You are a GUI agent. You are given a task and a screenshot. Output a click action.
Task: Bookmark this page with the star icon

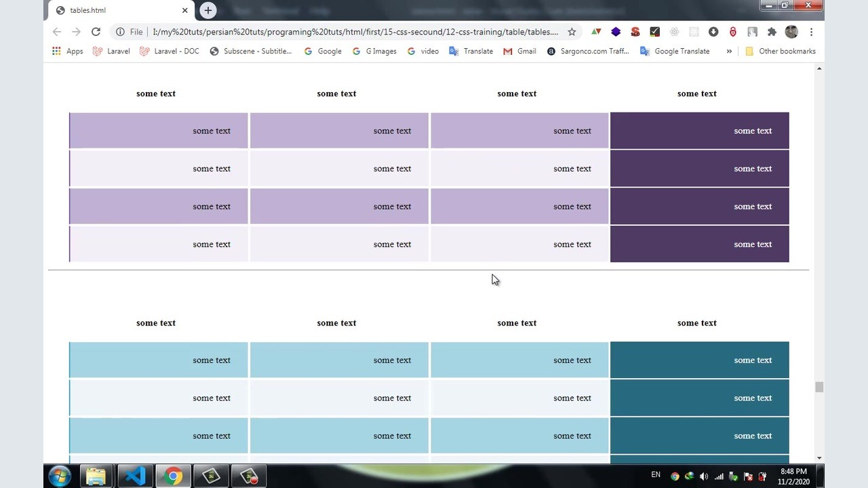click(572, 32)
